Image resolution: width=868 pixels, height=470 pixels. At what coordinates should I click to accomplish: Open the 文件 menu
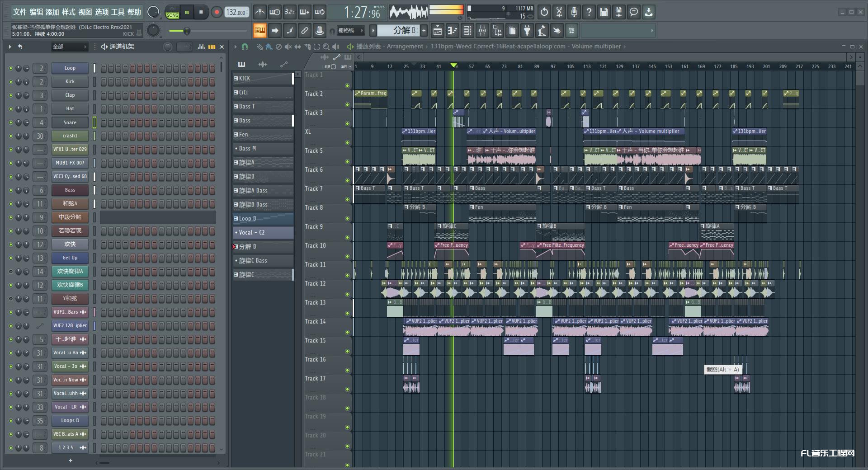[20, 12]
